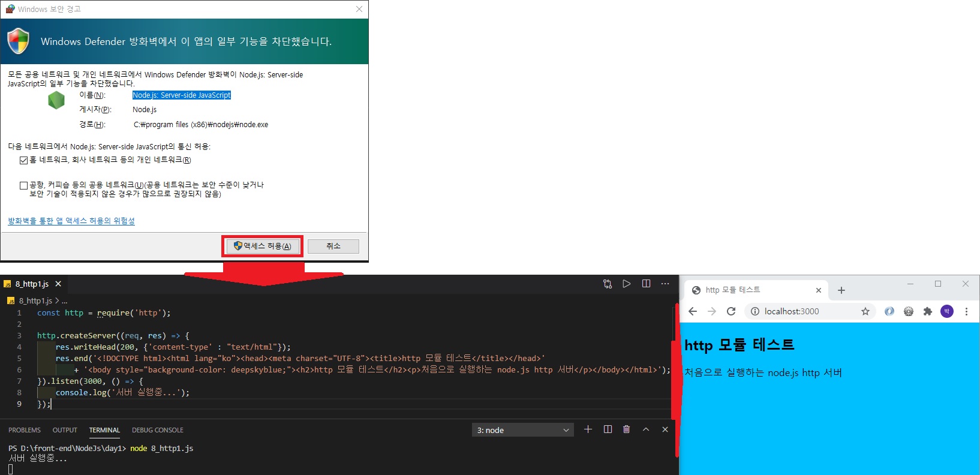Image resolution: width=980 pixels, height=475 pixels.
Task: Close the Chrome tab 'http 모듈 테스트'
Action: click(x=819, y=290)
